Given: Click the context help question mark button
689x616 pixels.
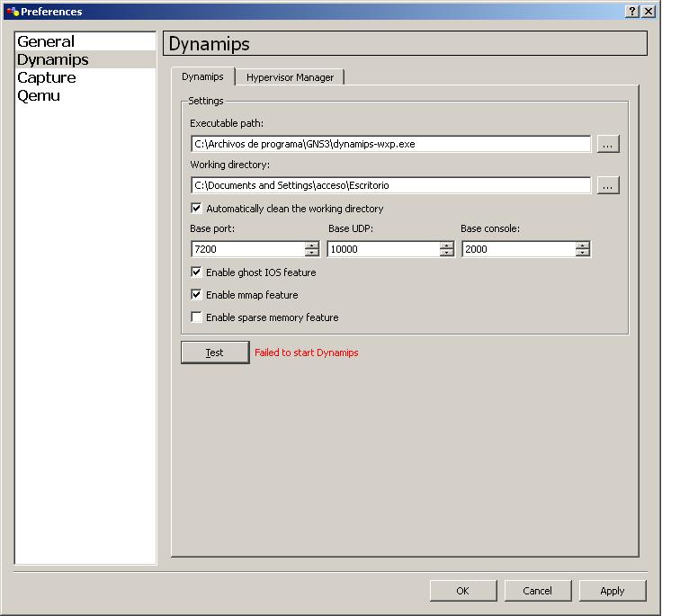Looking at the screenshot, I should pos(632,12).
